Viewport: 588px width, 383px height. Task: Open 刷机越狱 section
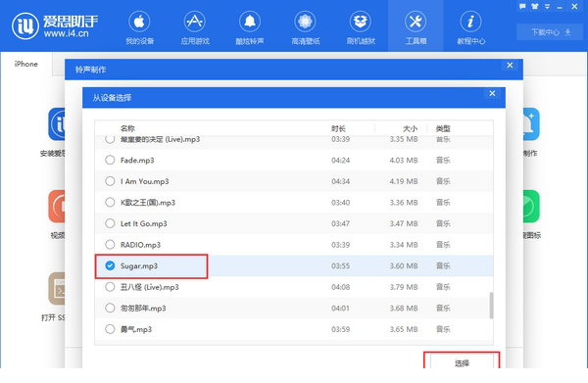pos(361,28)
